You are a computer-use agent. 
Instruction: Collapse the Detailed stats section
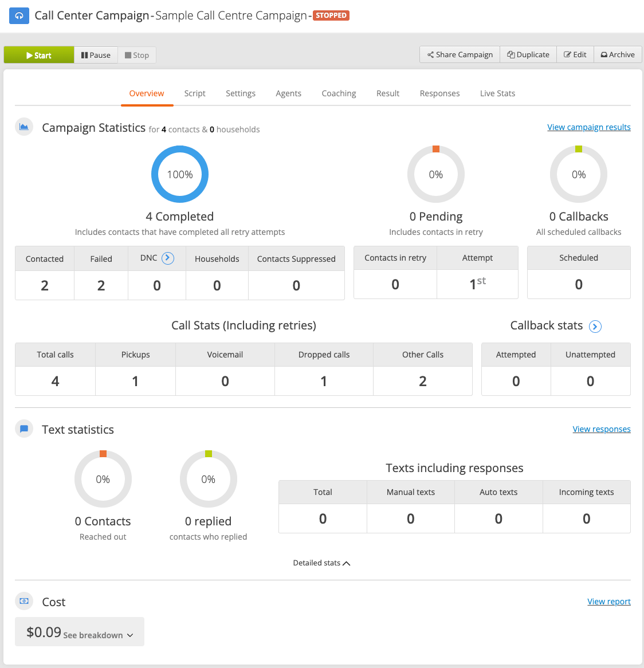321,563
